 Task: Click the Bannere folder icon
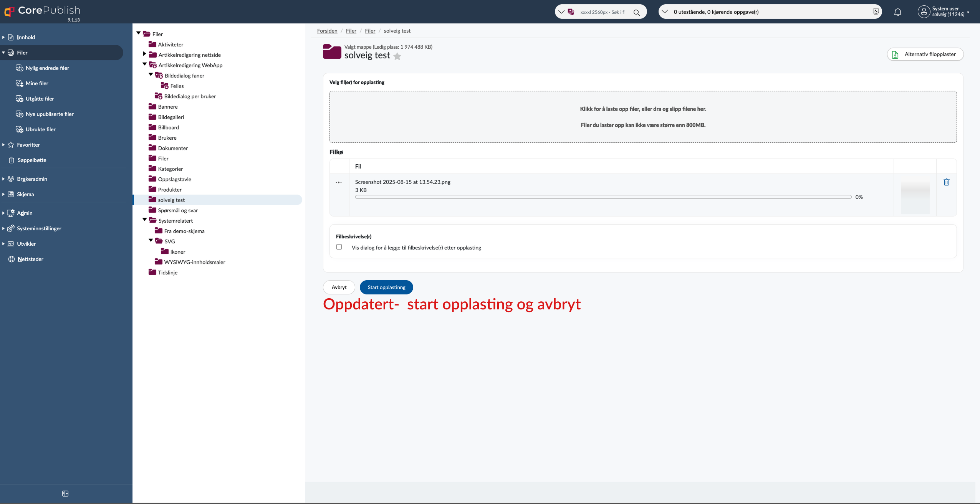pyautogui.click(x=152, y=106)
